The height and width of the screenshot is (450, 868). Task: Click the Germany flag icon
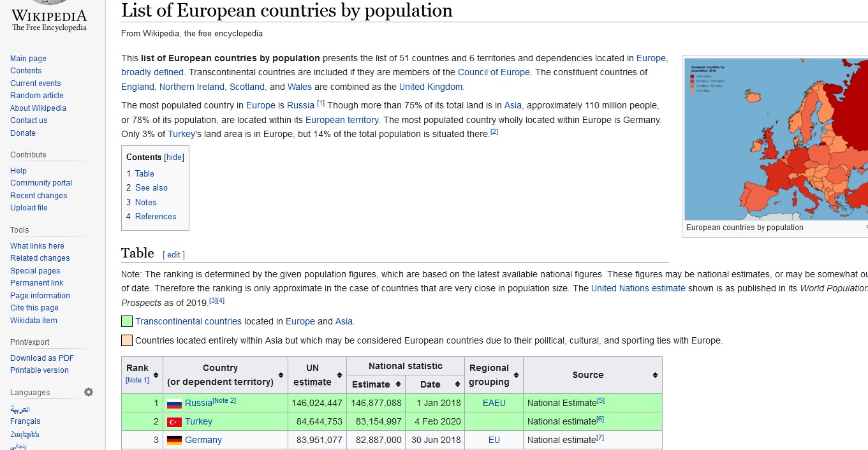(x=174, y=440)
